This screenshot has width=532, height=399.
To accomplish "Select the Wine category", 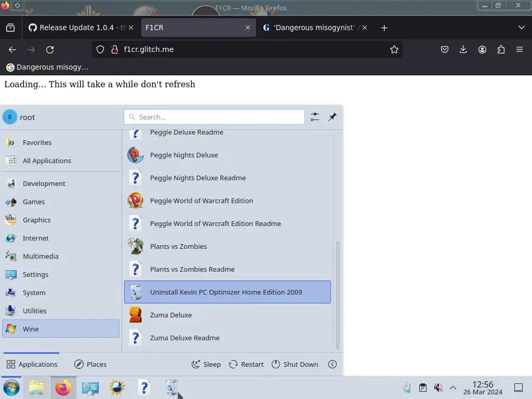I will pos(61,329).
